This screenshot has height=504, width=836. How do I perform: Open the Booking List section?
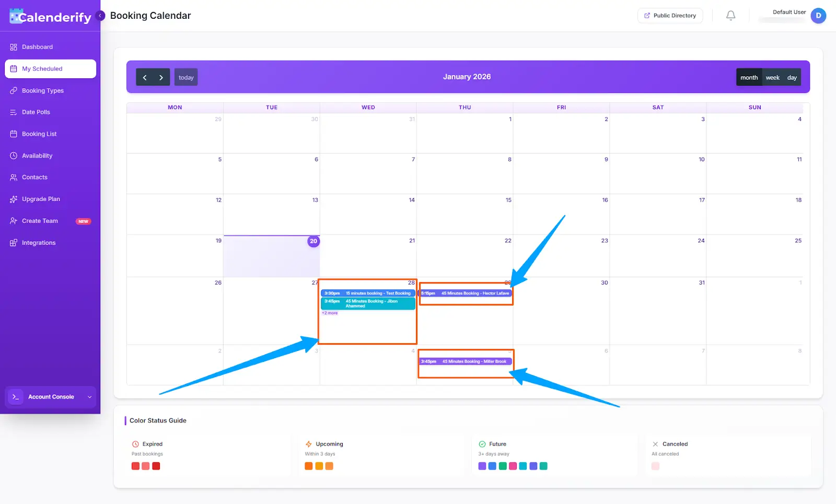(39, 134)
